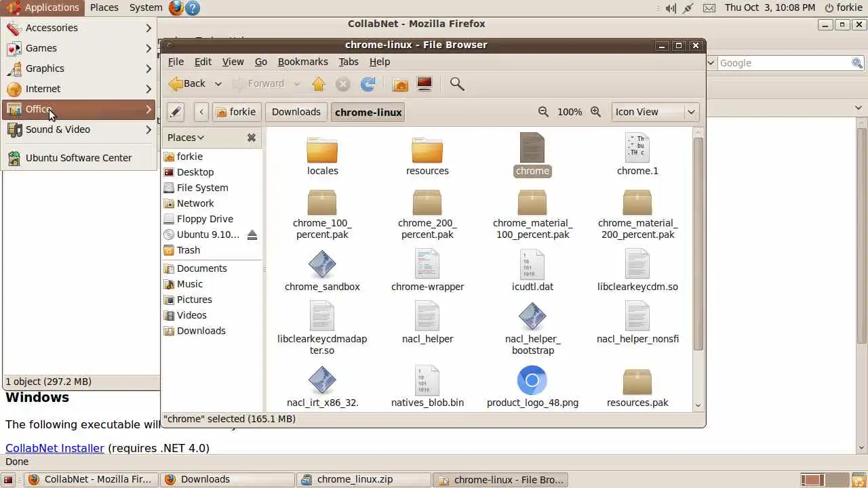Open Back history dropdown arrow

[218, 84]
